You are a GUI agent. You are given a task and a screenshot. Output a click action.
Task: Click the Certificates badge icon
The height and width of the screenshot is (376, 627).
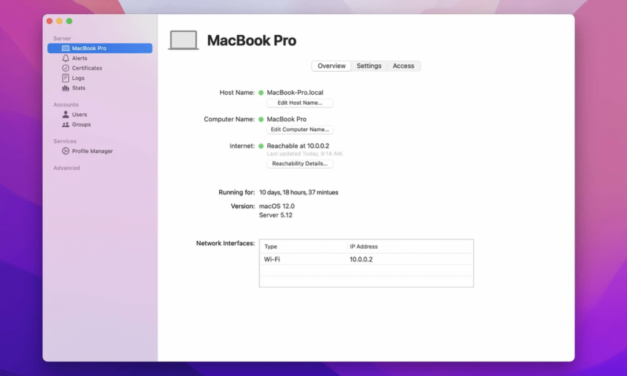coord(66,68)
